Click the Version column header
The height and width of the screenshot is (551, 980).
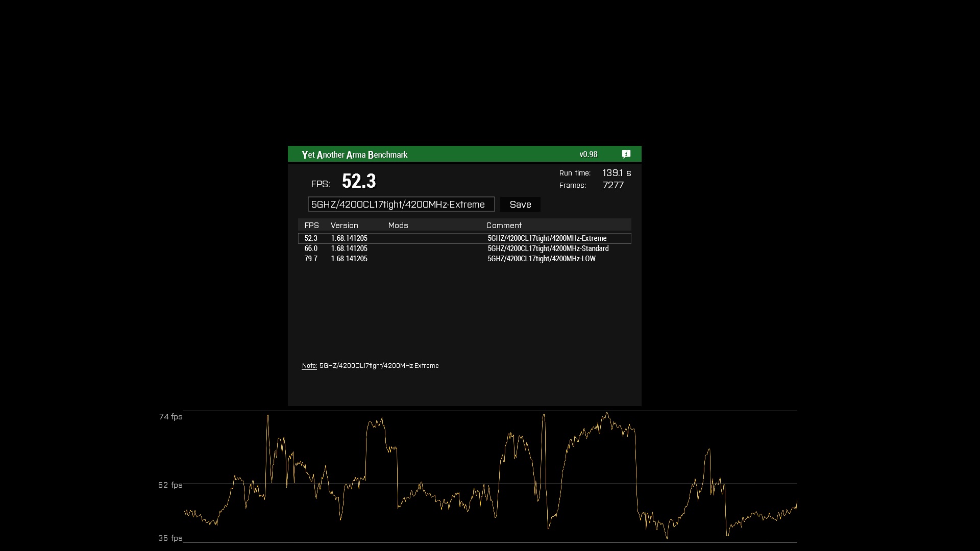[344, 226]
